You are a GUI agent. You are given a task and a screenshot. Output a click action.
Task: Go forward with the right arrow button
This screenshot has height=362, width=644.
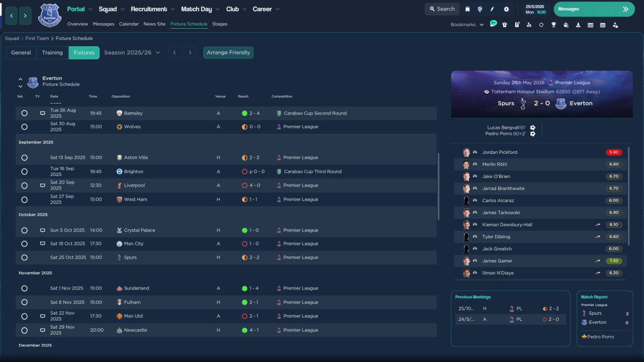tap(26, 16)
